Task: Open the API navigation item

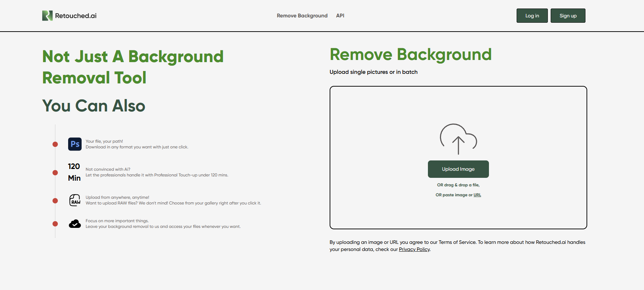Action: tap(340, 16)
